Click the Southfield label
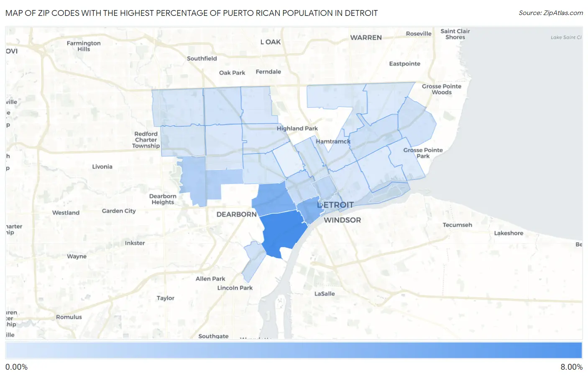The width and height of the screenshot is (588, 376). [x=202, y=59]
